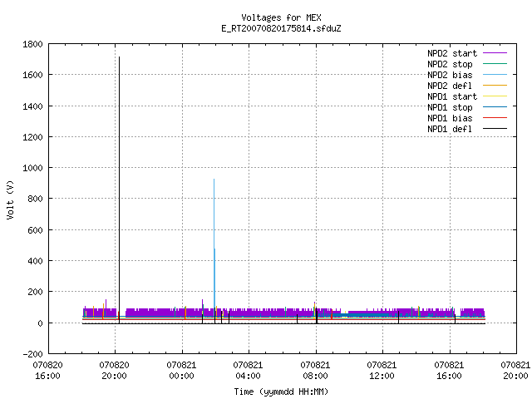Click the y-axis value 1200

pos(32,137)
